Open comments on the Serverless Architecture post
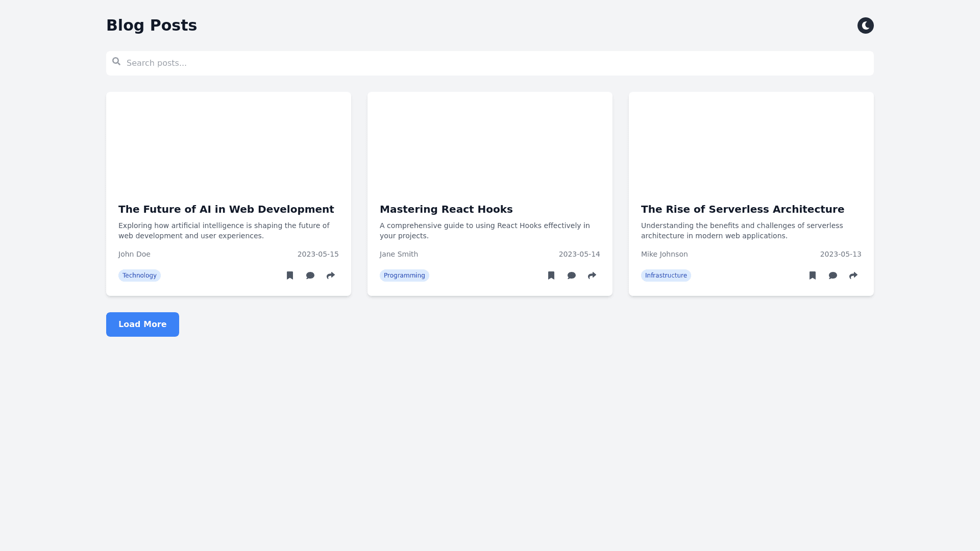The height and width of the screenshot is (551, 980). (832, 275)
